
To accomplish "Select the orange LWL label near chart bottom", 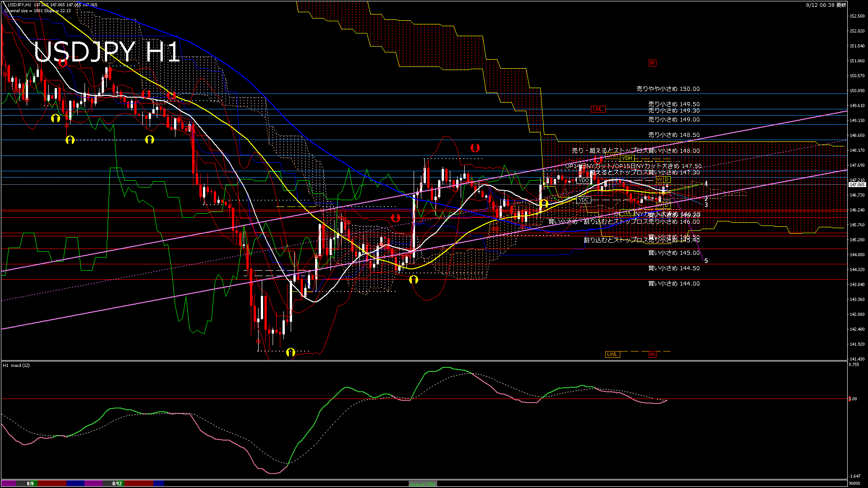I will tap(612, 354).
